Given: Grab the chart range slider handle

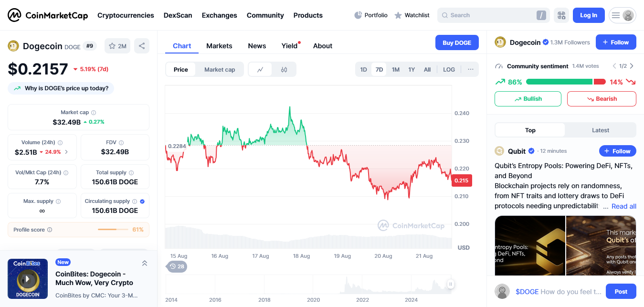Looking at the screenshot, I should click(x=450, y=285).
